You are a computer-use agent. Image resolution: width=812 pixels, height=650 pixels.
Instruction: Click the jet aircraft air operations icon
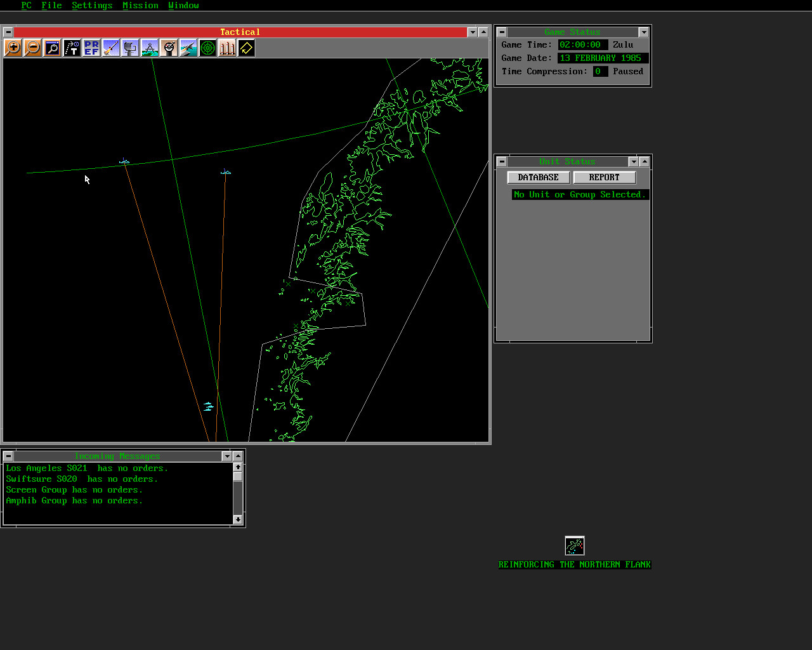click(x=188, y=48)
